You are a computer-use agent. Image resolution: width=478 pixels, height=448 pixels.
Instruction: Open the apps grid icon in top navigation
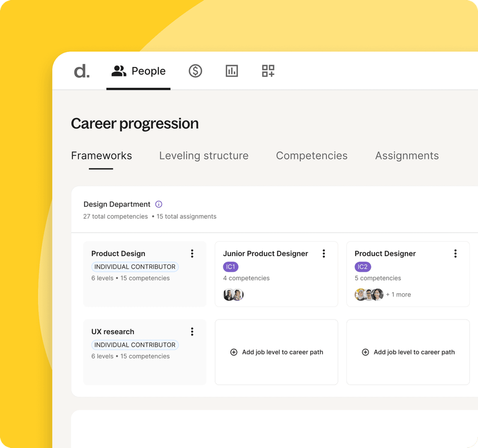tap(268, 71)
